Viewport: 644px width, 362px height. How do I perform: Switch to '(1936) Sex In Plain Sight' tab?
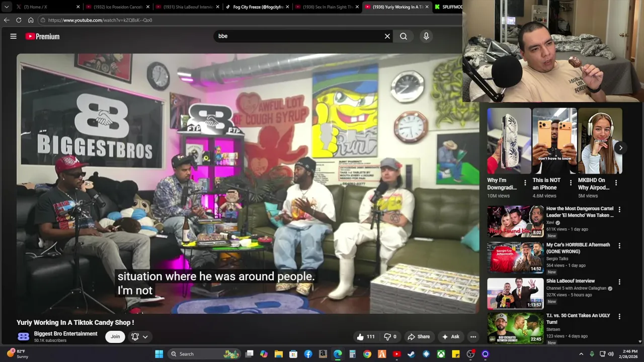point(328,7)
